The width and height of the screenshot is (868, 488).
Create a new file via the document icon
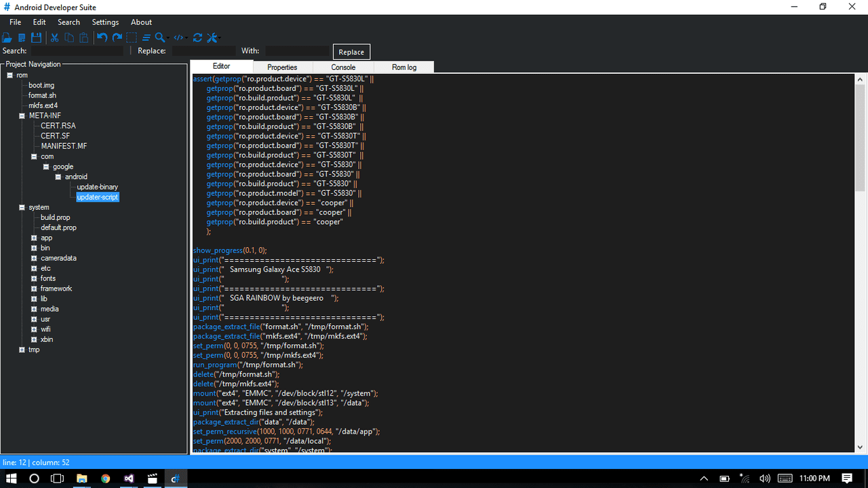point(22,37)
